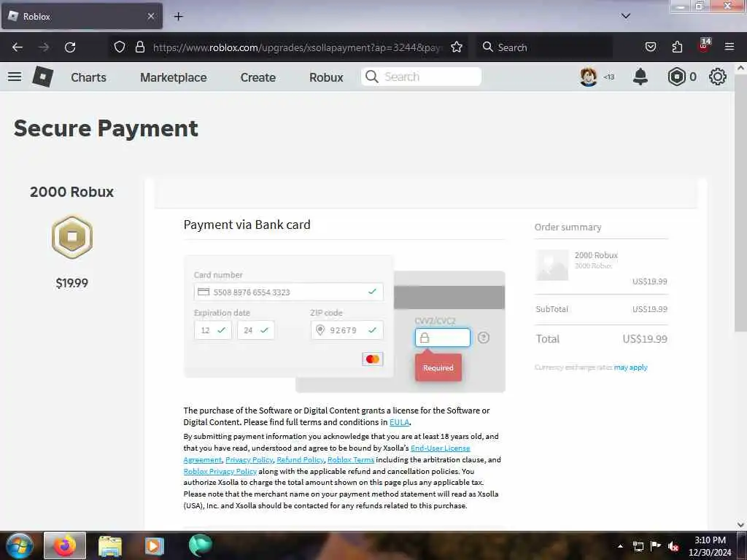This screenshot has width=747, height=560.
Task: Open the Roblox Terms link
Action: pyautogui.click(x=351, y=460)
